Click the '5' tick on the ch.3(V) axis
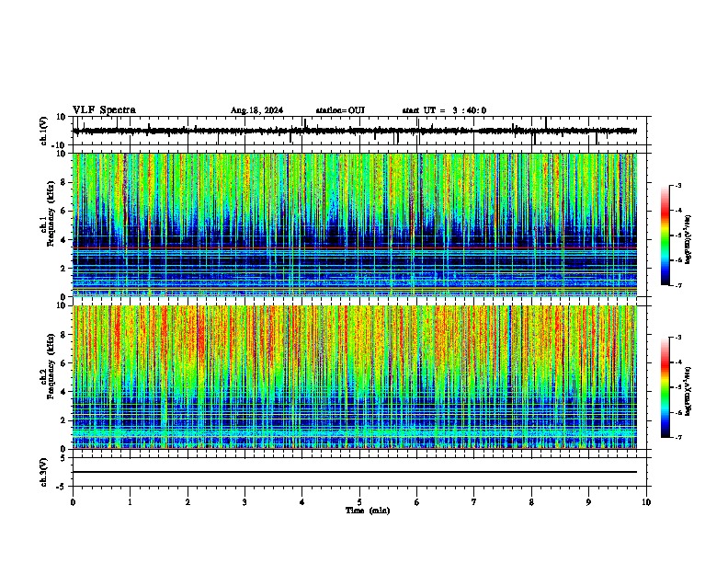 pos(64,458)
